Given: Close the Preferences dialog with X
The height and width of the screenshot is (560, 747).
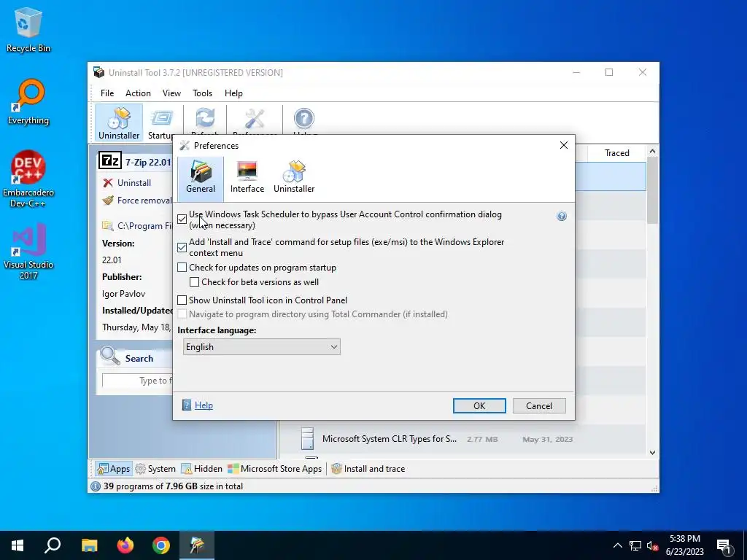Looking at the screenshot, I should click(x=564, y=145).
